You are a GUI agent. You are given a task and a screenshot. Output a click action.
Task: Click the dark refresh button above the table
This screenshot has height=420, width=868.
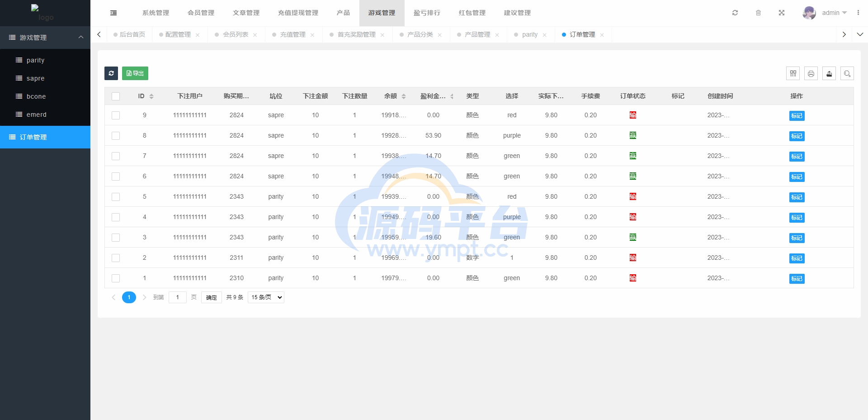coord(111,73)
